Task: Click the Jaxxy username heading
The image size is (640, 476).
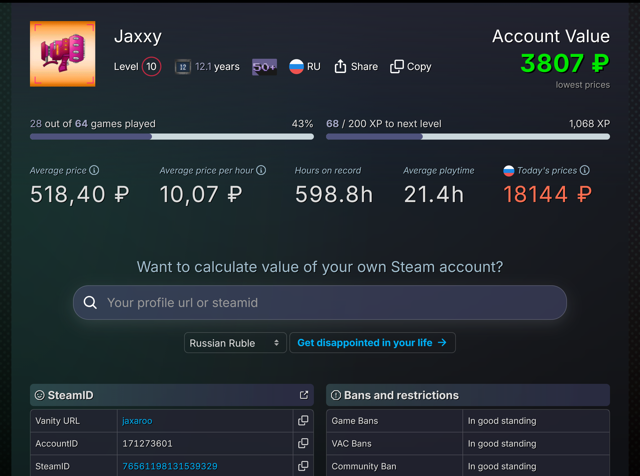Action: [x=138, y=36]
